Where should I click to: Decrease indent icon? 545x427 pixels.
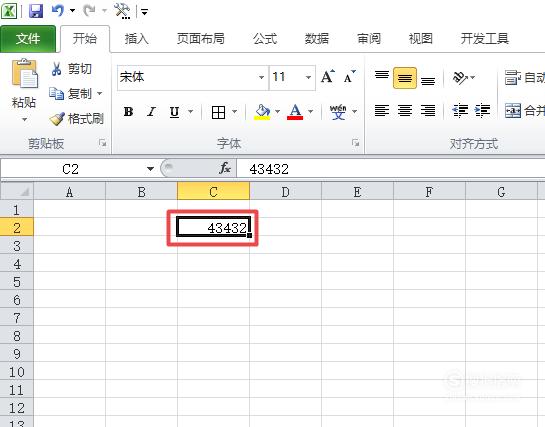(x=460, y=111)
